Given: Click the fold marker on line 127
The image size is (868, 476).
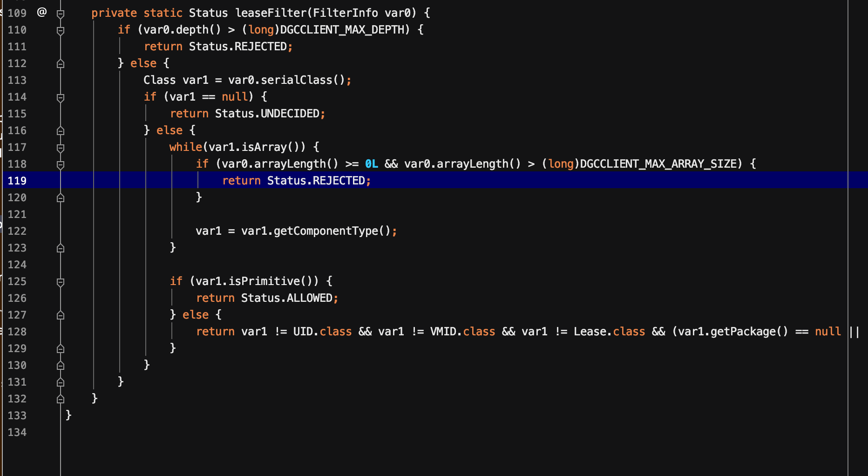Looking at the screenshot, I should tap(61, 315).
